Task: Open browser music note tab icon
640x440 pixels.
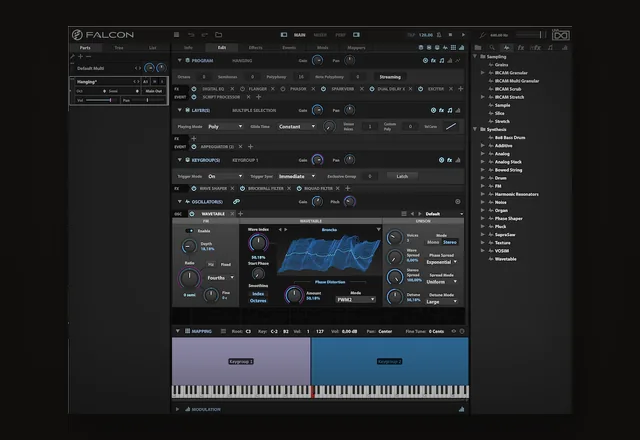Action: coord(550,48)
